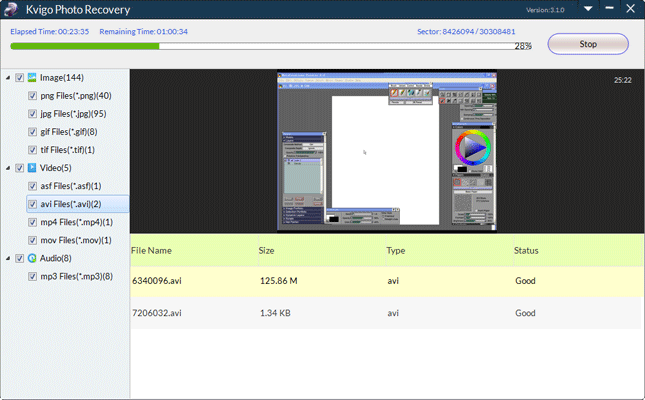Uncheck jpg Files(*.jpg)(95) checkbox

point(32,114)
